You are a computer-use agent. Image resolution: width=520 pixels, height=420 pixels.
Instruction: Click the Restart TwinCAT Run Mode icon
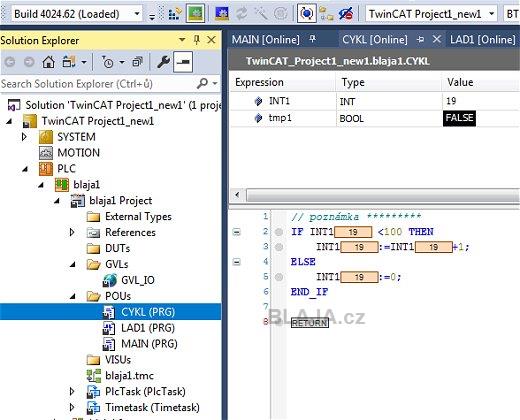(x=195, y=14)
